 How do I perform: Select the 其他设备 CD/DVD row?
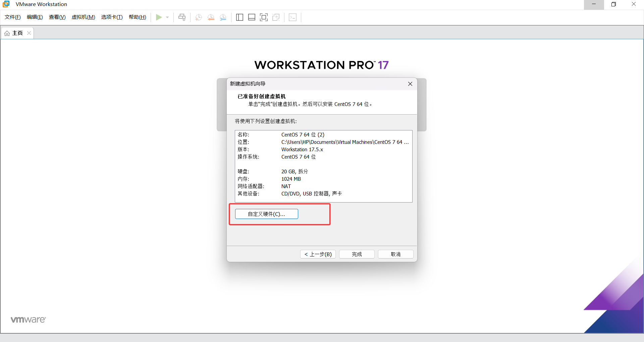point(323,194)
